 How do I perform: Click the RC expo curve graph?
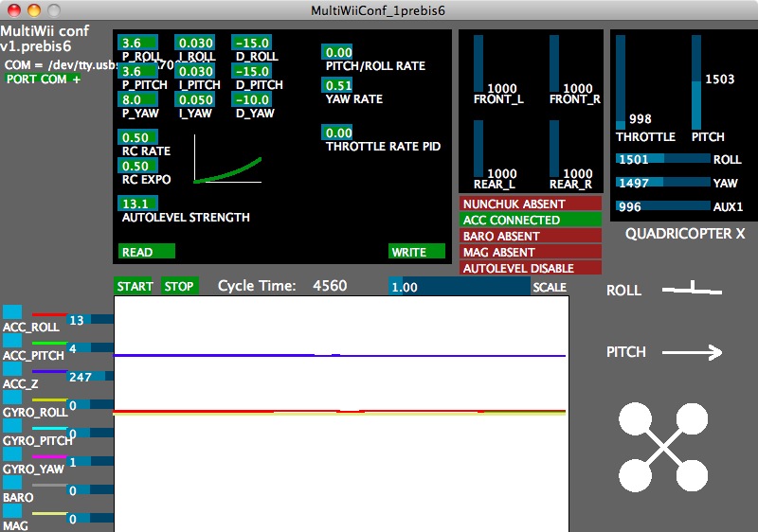(227, 159)
